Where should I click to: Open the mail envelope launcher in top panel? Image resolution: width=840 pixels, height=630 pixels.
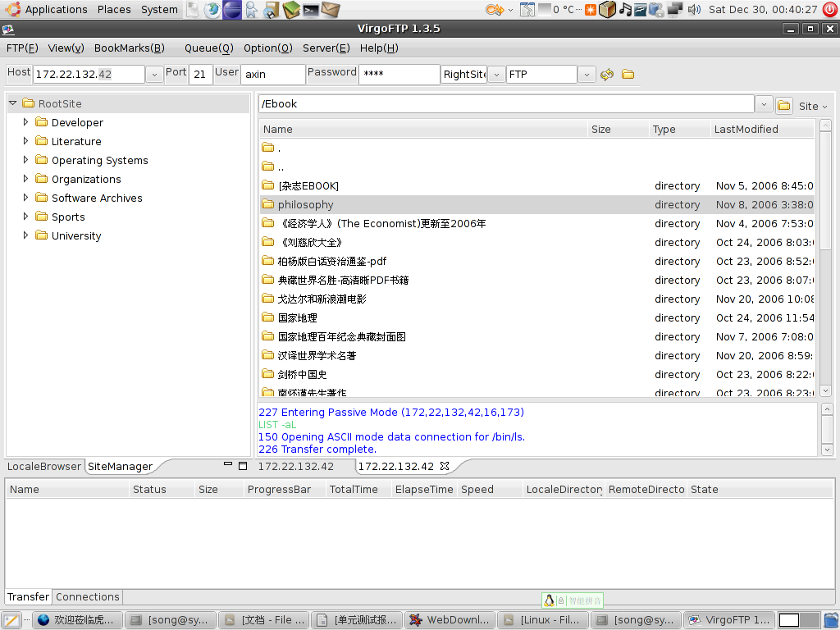click(331, 10)
